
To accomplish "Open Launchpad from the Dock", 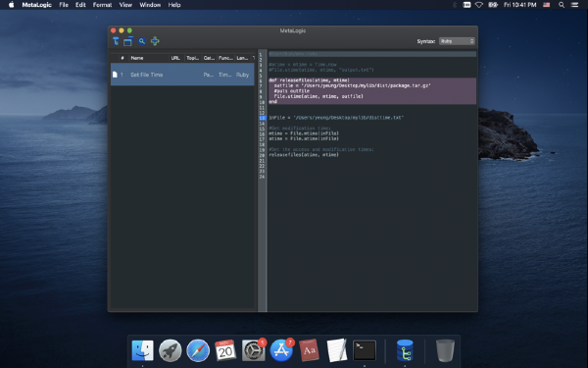I will click(171, 350).
